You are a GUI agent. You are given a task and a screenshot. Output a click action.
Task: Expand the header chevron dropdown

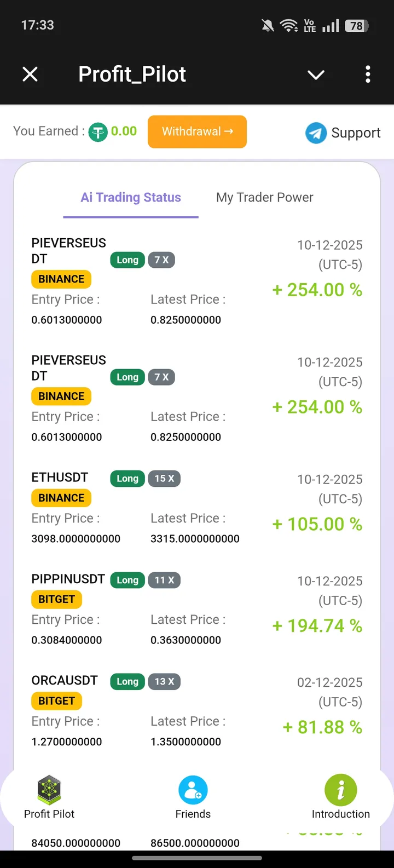316,74
